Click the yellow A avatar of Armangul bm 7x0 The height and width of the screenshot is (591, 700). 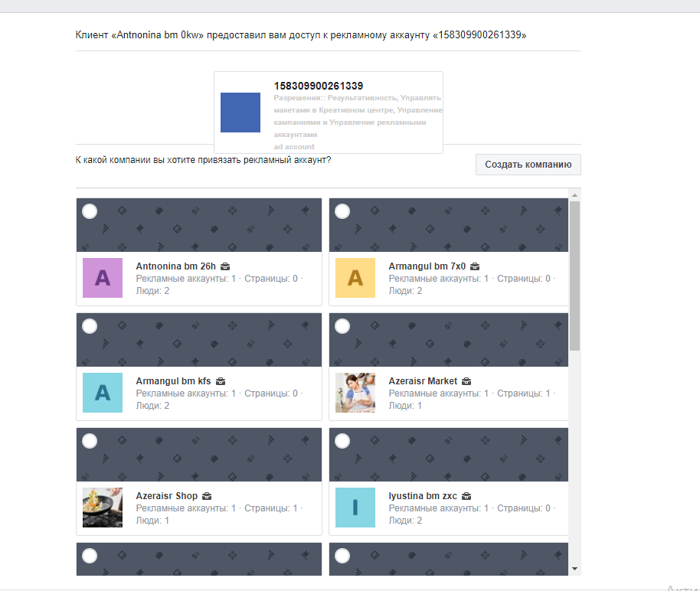[x=355, y=278]
